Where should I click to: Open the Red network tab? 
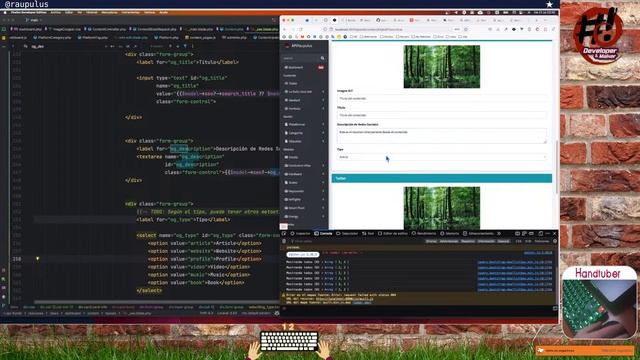[368, 233]
